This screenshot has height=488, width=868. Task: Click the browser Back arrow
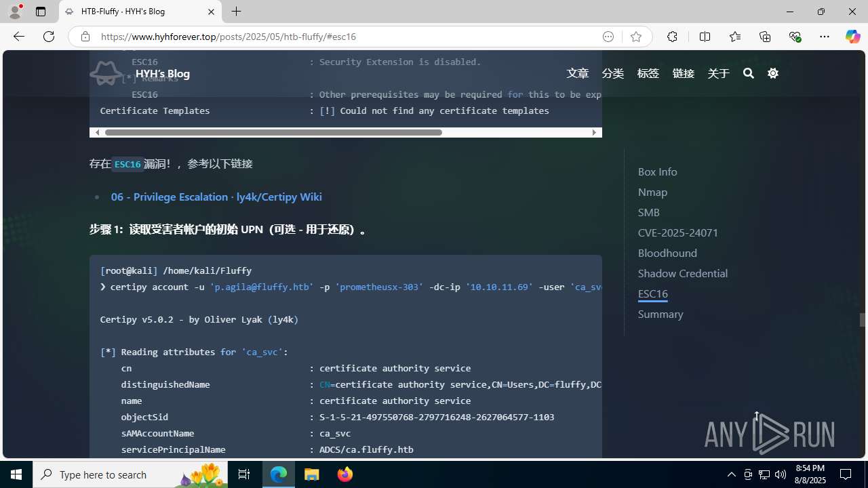pyautogui.click(x=19, y=37)
